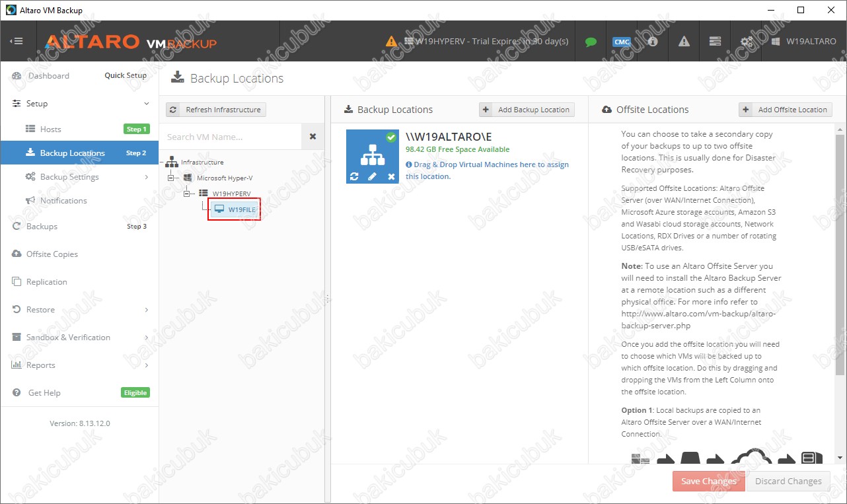Image resolution: width=847 pixels, height=504 pixels.
Task: Expand the Reports submenu arrow
Action: click(x=147, y=365)
